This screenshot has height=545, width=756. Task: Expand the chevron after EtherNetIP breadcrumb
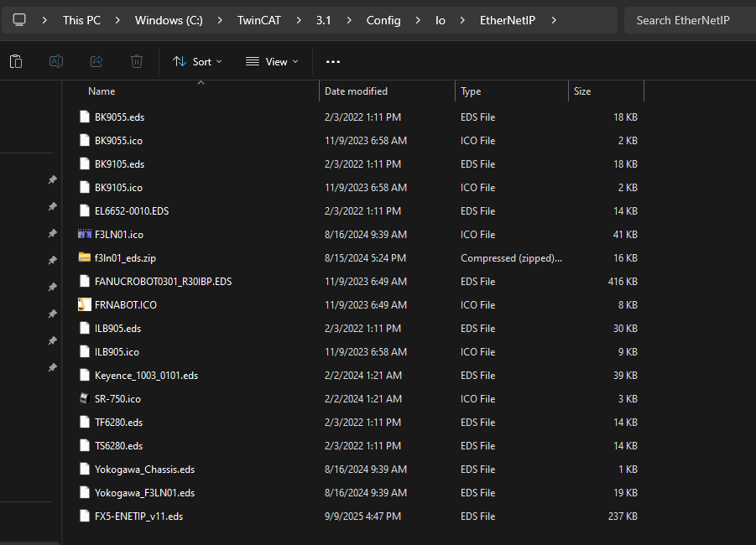[554, 20]
